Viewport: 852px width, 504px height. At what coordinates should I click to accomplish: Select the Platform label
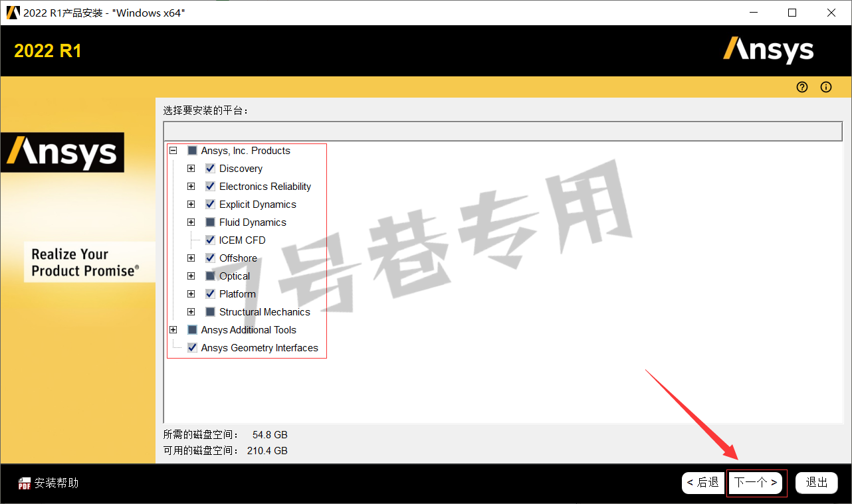237,294
